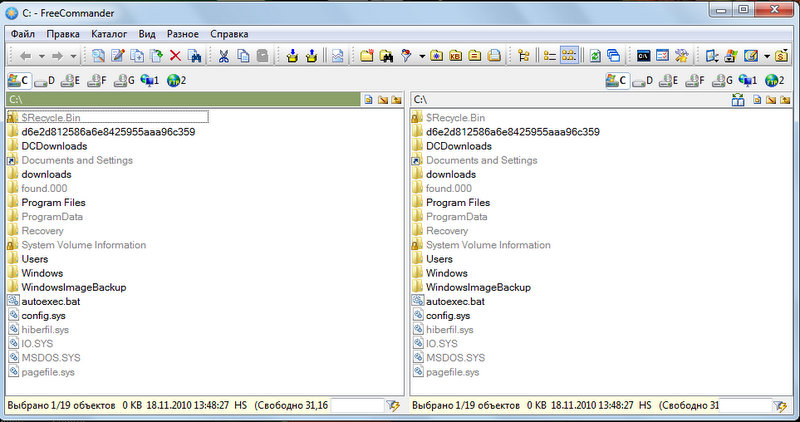Delete selection with the red X icon
This screenshot has height=422, width=800.
pos(175,56)
